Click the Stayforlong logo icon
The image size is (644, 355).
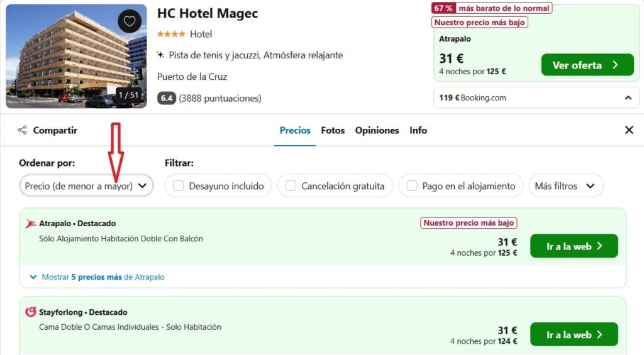[31, 312]
